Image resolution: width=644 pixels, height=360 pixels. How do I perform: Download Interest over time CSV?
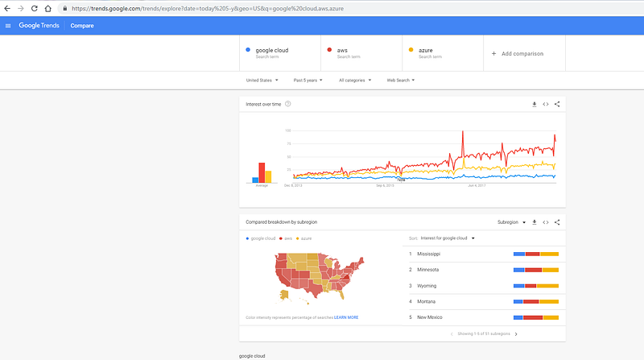535,105
